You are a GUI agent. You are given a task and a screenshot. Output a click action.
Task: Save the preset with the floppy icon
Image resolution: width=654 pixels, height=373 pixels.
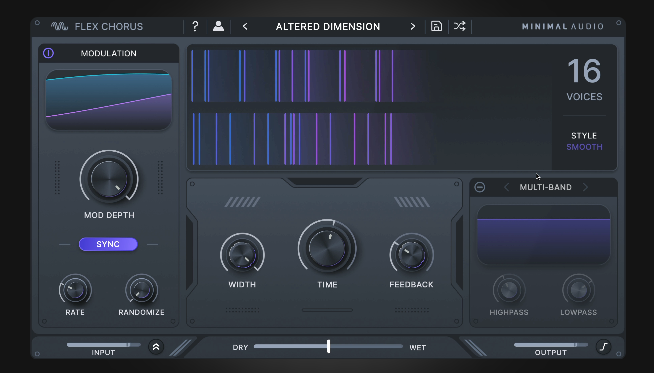point(436,26)
